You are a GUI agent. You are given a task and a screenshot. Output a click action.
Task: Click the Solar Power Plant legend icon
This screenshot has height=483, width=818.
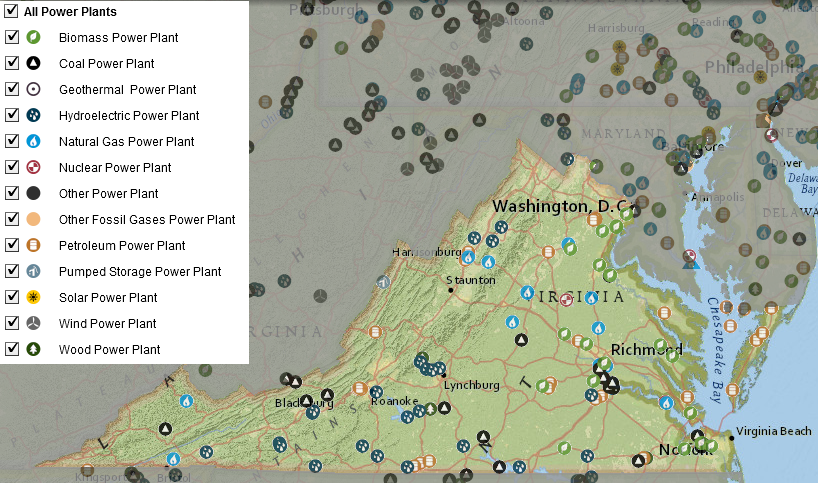click(33, 297)
